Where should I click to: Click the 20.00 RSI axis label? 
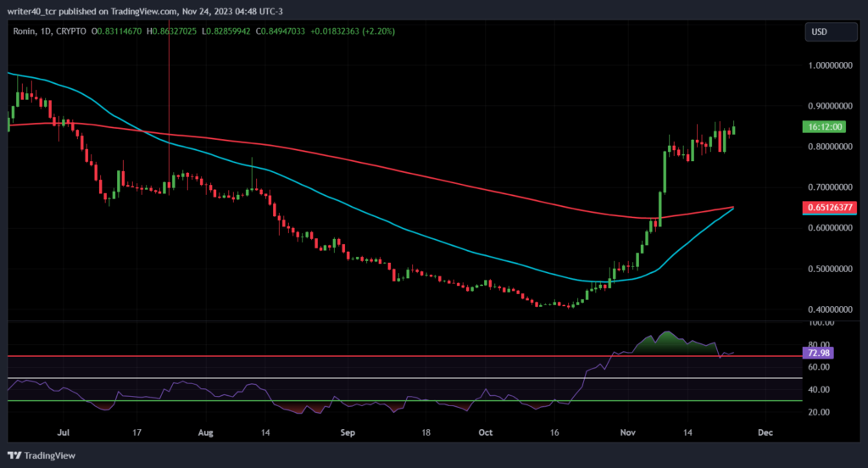pyautogui.click(x=820, y=412)
